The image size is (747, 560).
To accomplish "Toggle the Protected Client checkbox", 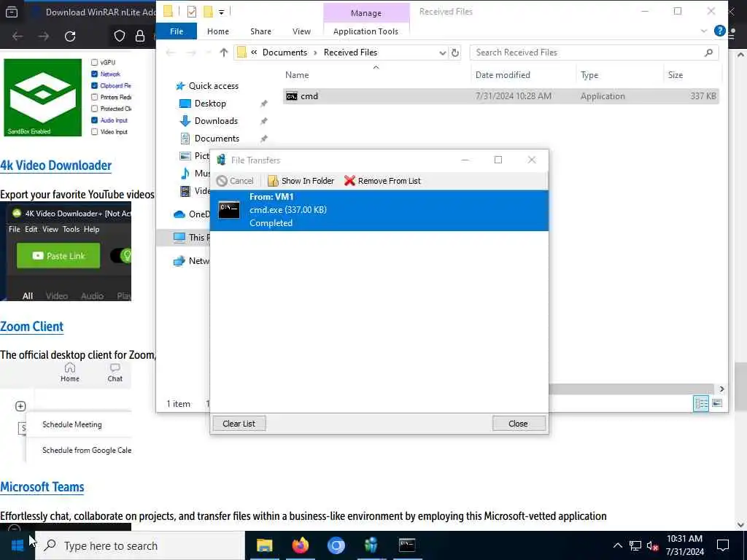I will [x=94, y=109].
